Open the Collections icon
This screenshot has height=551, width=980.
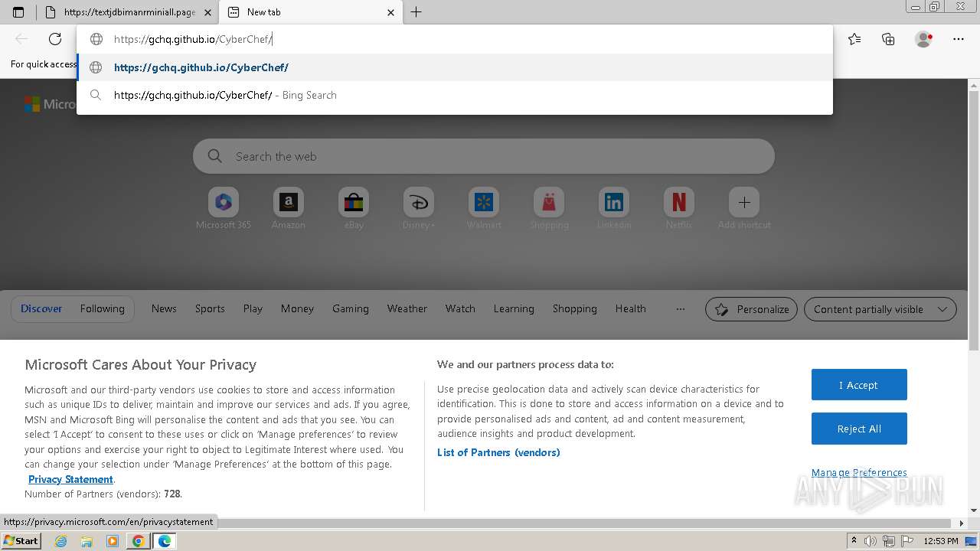[888, 39]
